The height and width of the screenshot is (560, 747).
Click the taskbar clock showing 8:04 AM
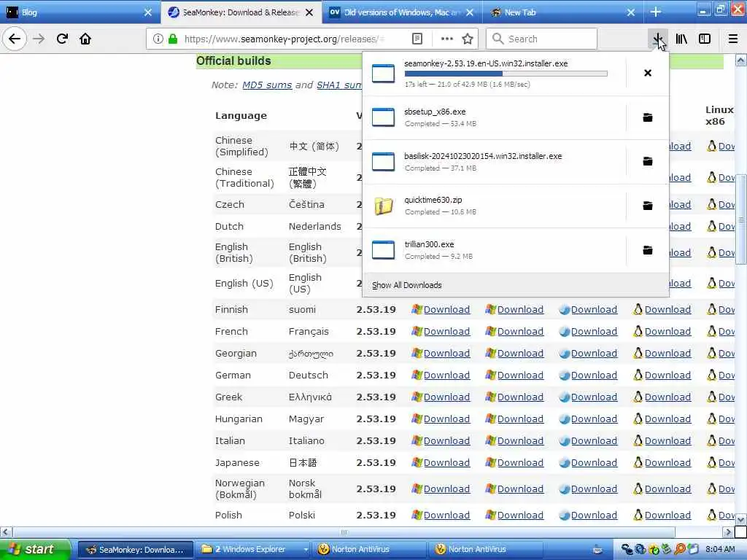click(x=720, y=549)
